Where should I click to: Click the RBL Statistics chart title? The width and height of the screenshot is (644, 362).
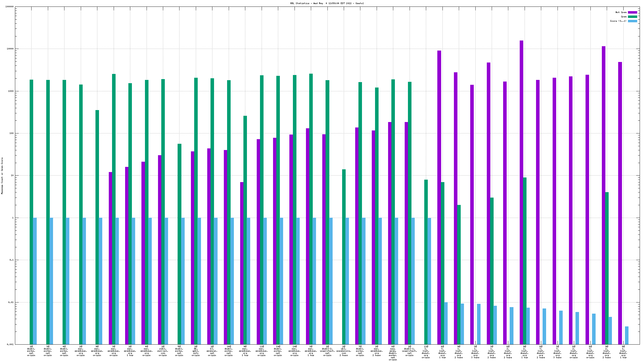pyautogui.click(x=327, y=3)
